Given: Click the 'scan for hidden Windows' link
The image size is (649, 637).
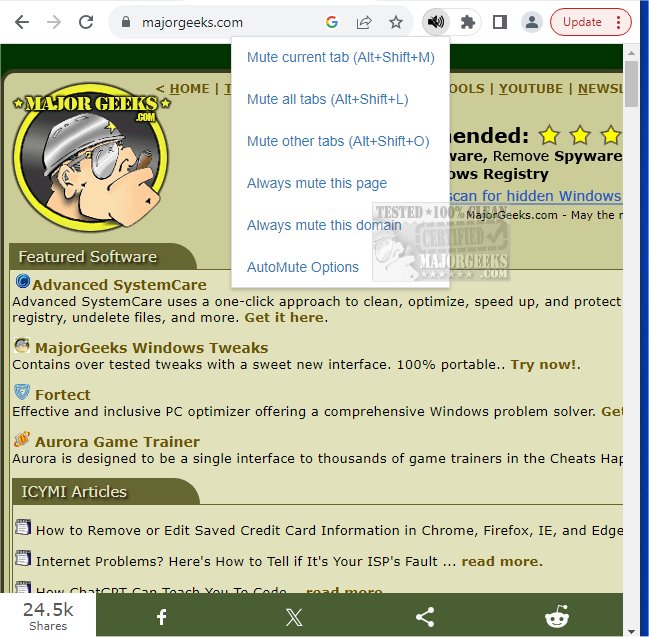Looking at the screenshot, I should coord(535,196).
